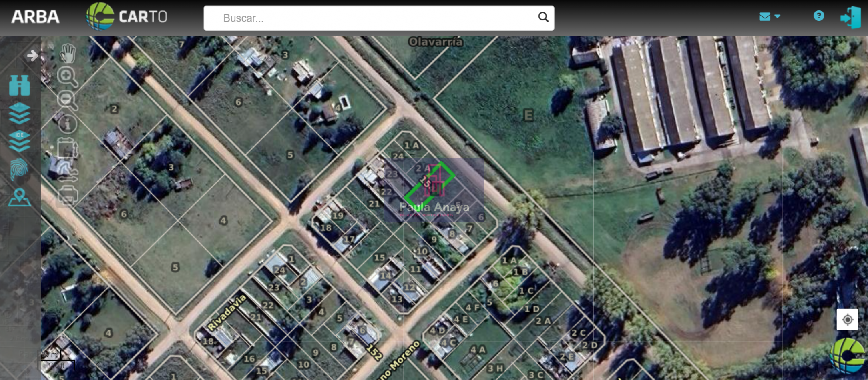Viewport: 868px width, 380px height.
Task: Open the location marker panel
Action: pos(19,198)
